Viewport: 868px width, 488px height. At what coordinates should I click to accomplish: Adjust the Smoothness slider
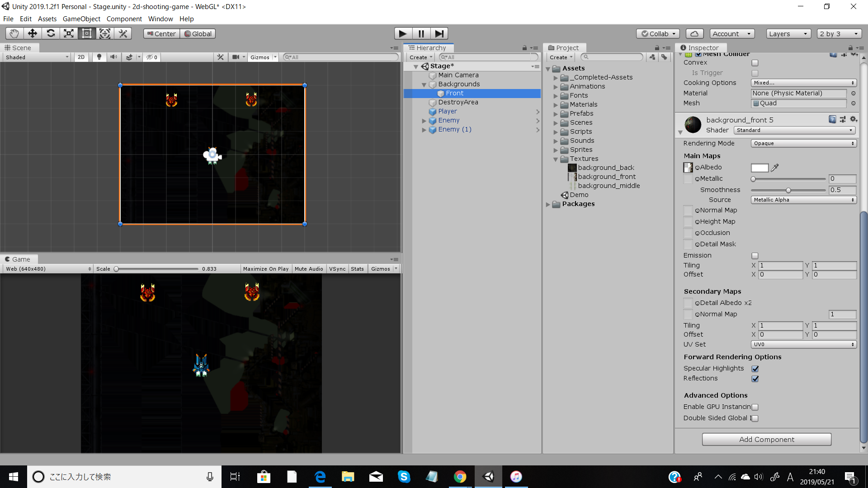tap(788, 190)
